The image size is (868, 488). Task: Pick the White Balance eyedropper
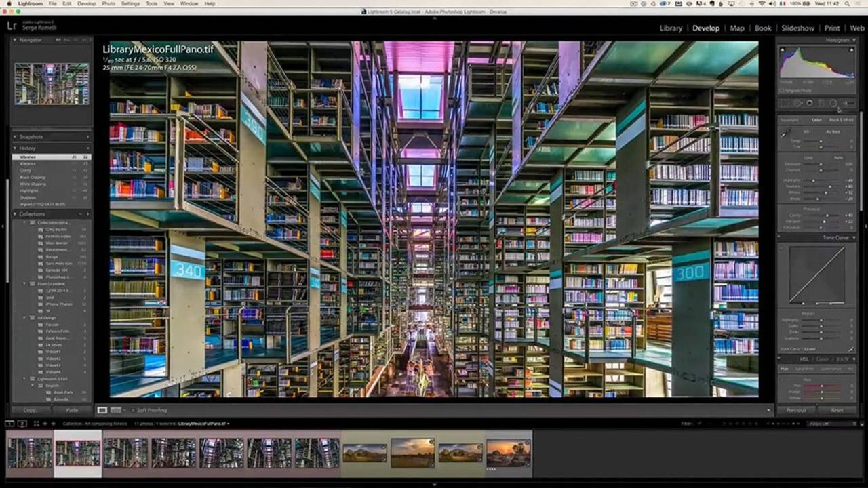pyautogui.click(x=786, y=134)
